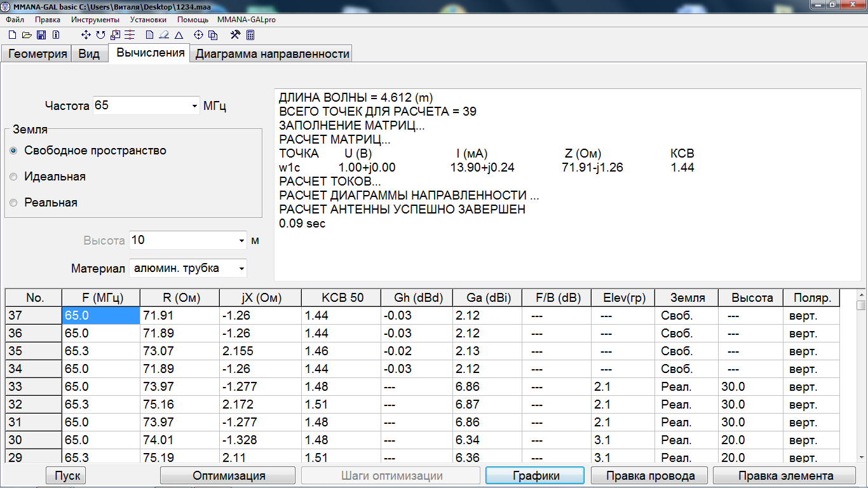Open the Инструменты menu
The image size is (868, 488).
[95, 20]
